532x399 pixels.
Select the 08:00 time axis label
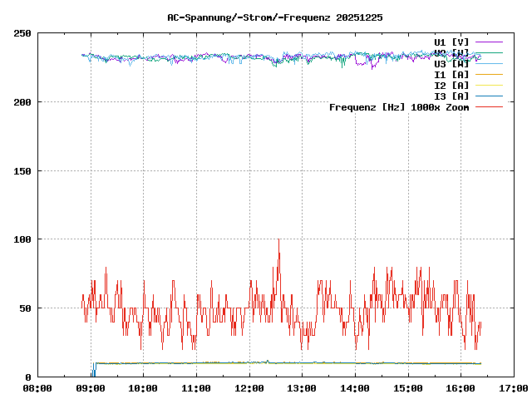pyautogui.click(x=37, y=387)
